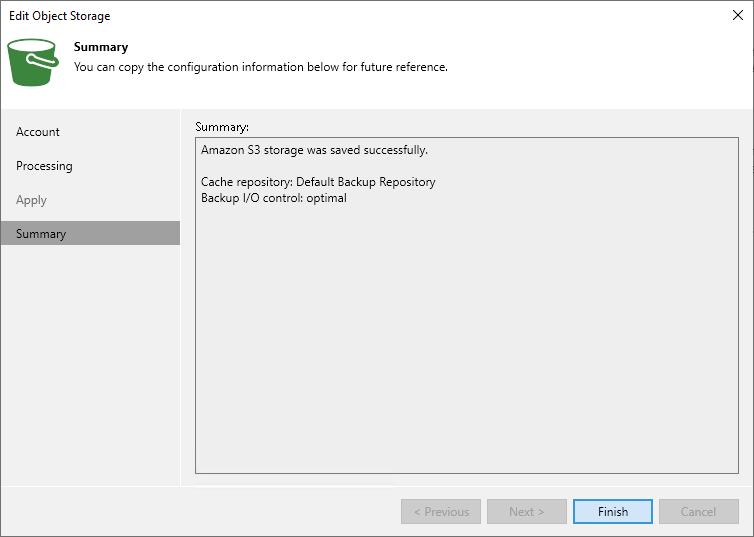Click the 'You can copy the configuration information' description
Screen dimensions: 754x537
[261, 67]
